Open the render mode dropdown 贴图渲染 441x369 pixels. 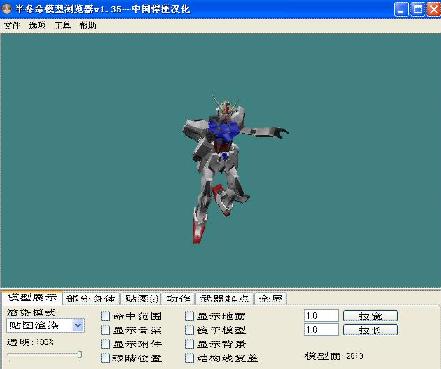[45, 325]
